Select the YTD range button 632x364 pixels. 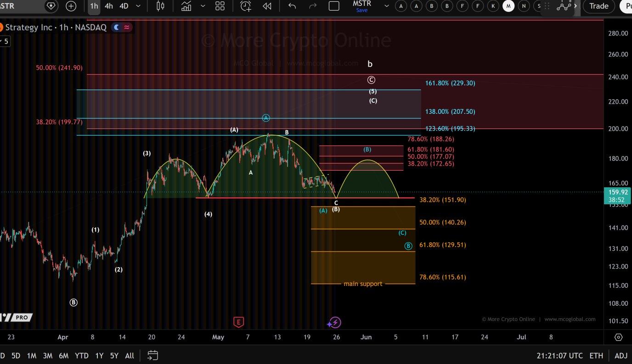tap(81, 356)
